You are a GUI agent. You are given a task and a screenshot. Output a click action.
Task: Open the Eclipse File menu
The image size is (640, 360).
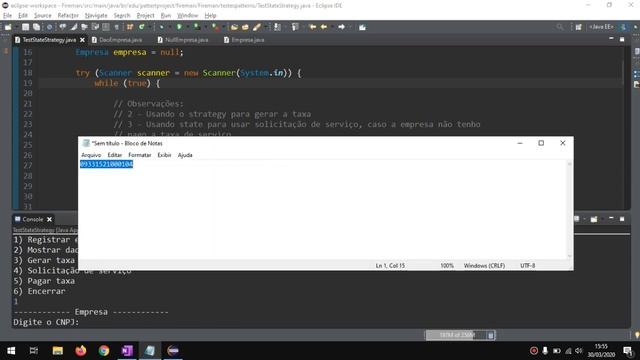click(7, 16)
